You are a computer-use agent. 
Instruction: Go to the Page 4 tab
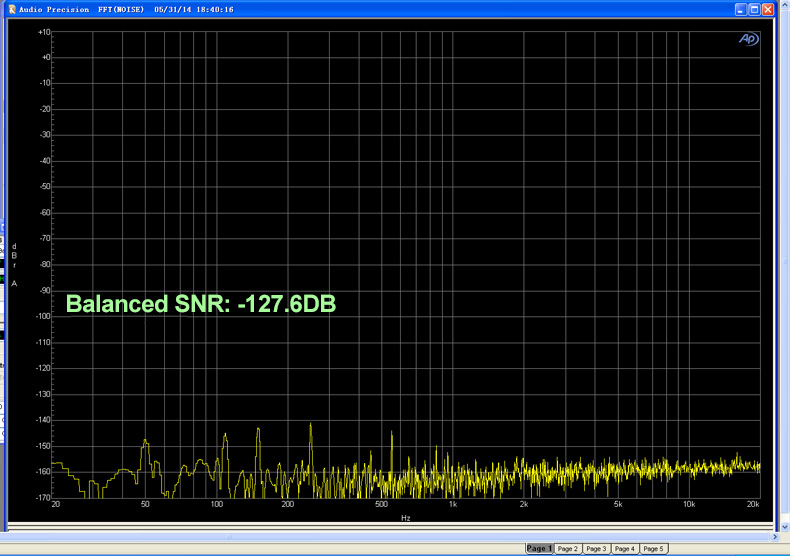coord(625,549)
